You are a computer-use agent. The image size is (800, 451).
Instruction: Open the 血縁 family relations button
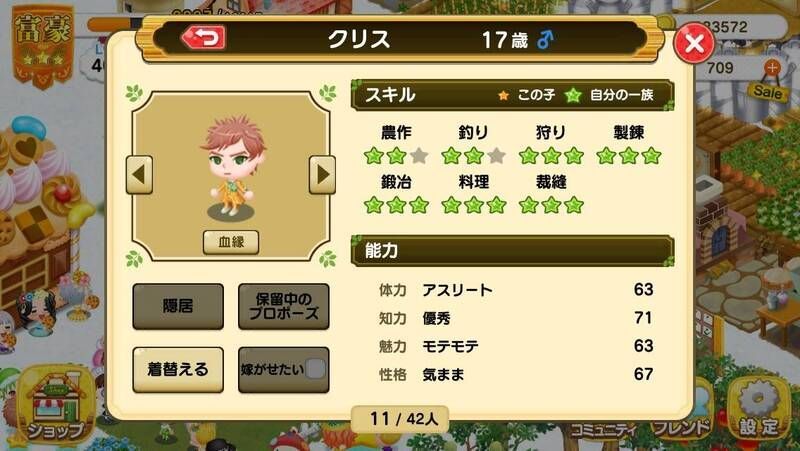(231, 242)
